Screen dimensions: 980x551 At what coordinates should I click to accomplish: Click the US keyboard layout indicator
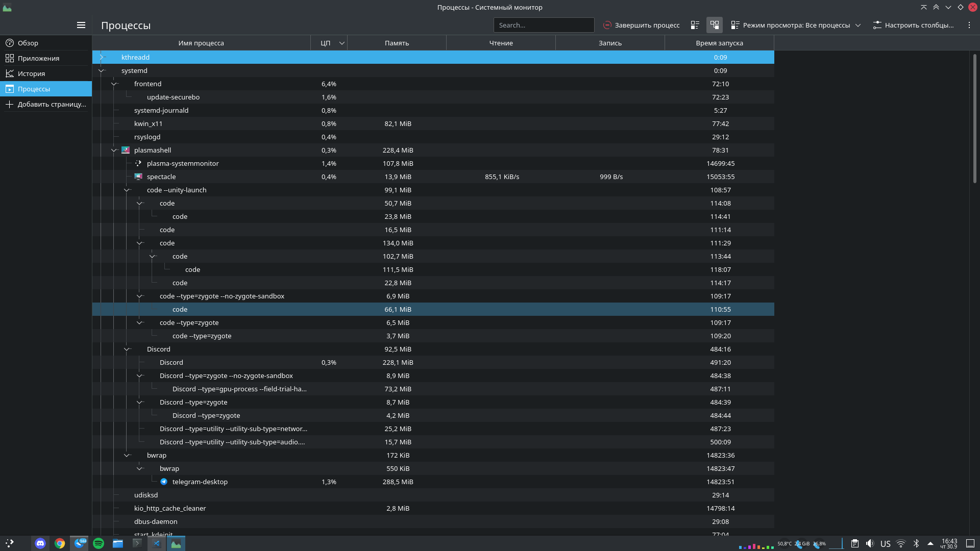(x=886, y=544)
